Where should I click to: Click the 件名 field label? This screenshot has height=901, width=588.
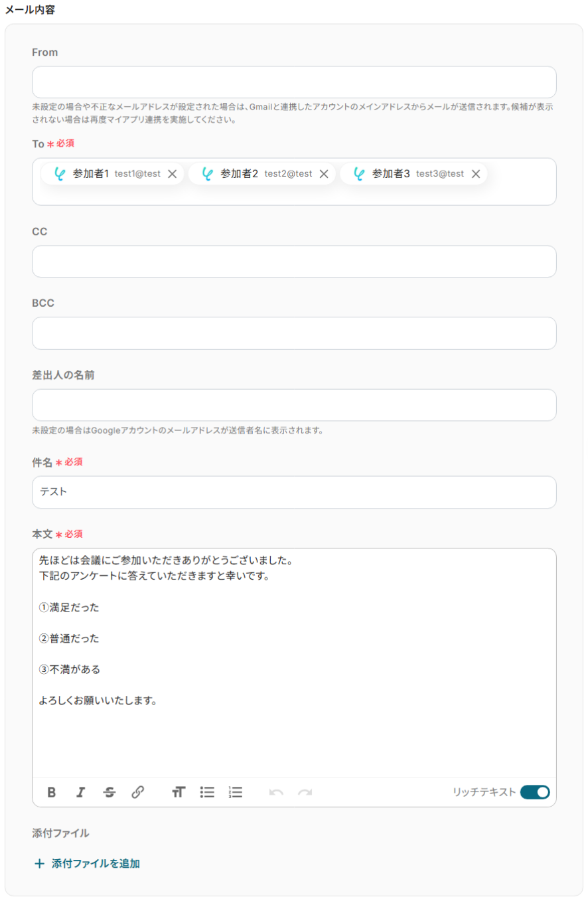pyautogui.click(x=42, y=462)
